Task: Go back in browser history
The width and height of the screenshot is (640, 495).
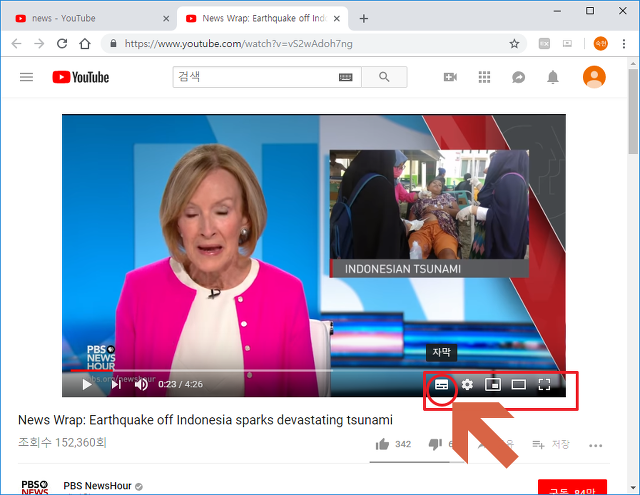Action: [x=16, y=44]
